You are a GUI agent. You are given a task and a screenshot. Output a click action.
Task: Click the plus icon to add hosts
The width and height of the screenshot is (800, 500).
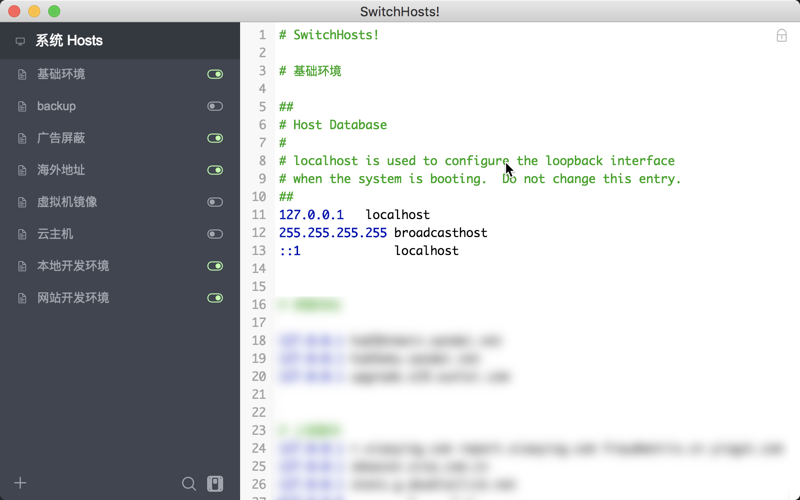[20, 483]
